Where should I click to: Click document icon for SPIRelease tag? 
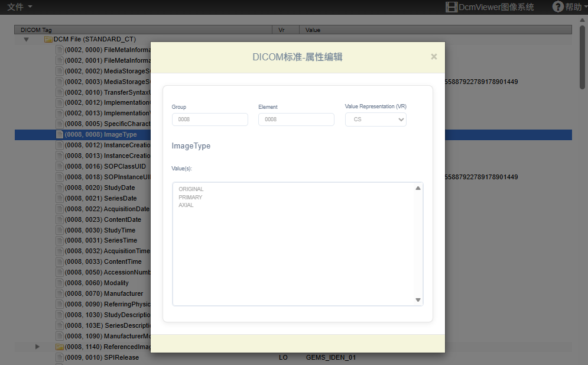point(59,357)
